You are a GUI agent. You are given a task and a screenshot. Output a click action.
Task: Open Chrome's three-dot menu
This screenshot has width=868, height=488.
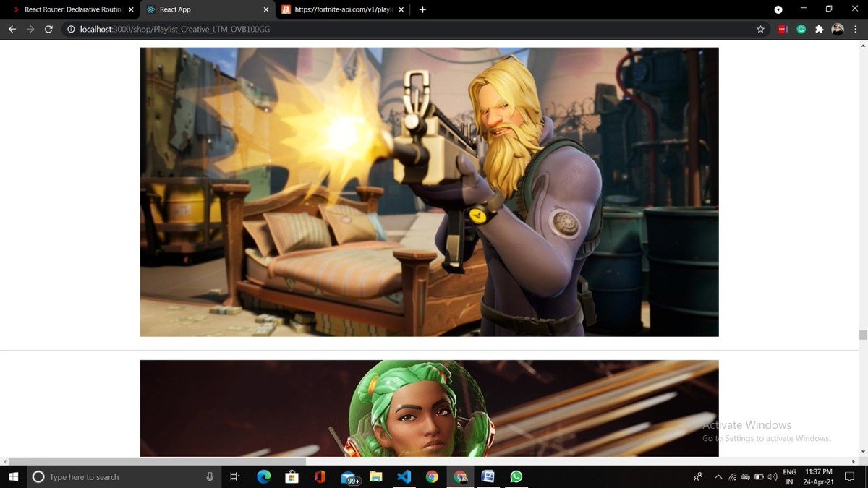tap(856, 30)
